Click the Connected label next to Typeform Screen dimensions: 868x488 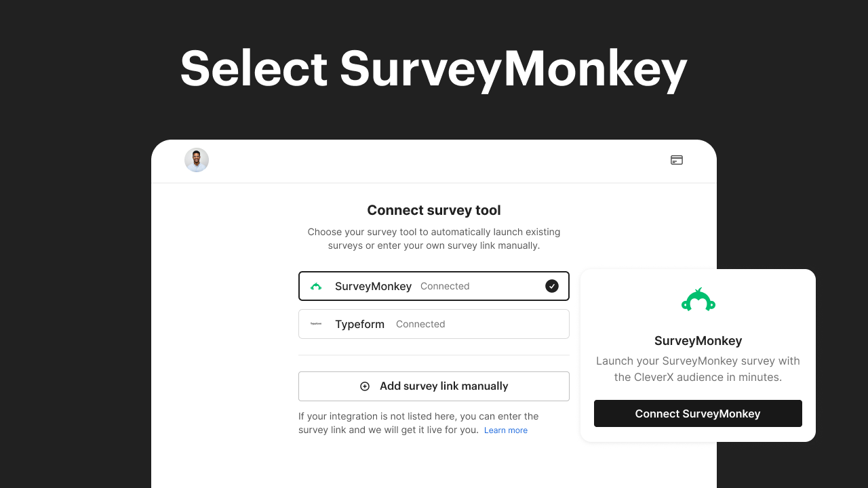click(x=420, y=324)
